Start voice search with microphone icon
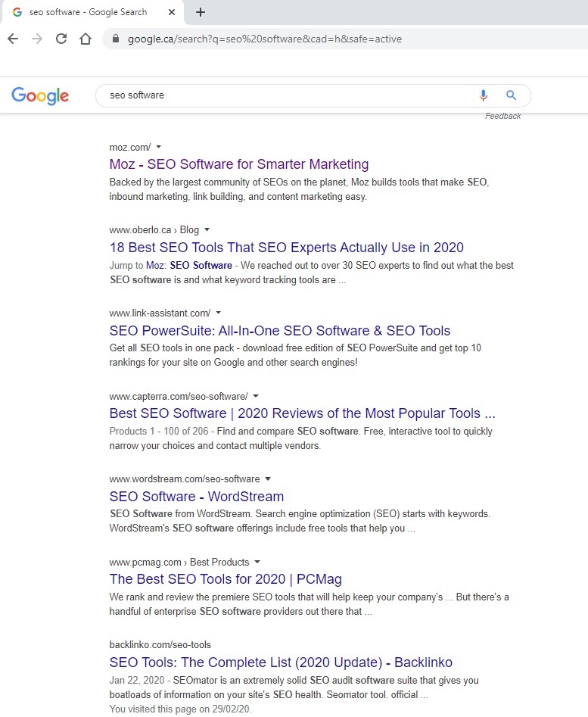 click(x=484, y=95)
